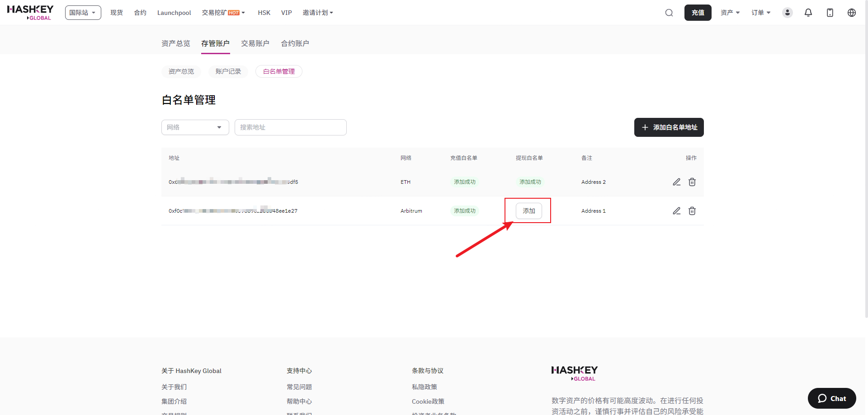This screenshot has width=868, height=415.
Task: Select the 资产总览 pill sub-tab
Action: click(x=181, y=71)
